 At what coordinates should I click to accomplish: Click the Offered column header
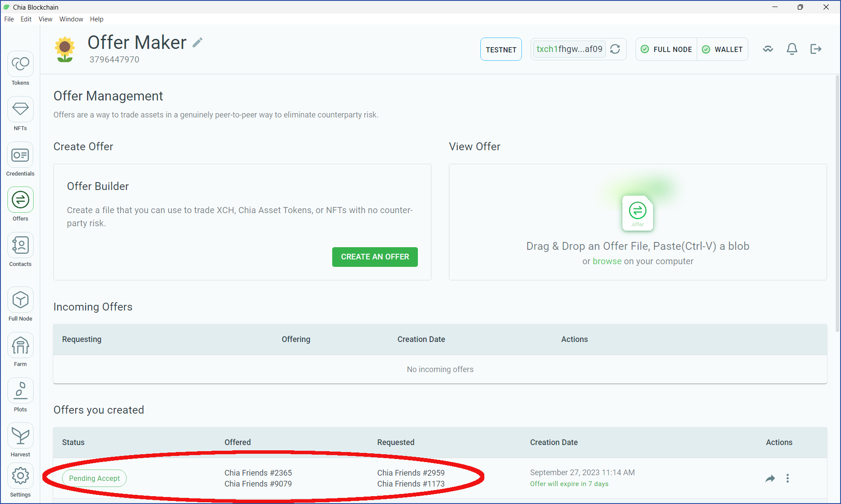coord(238,442)
